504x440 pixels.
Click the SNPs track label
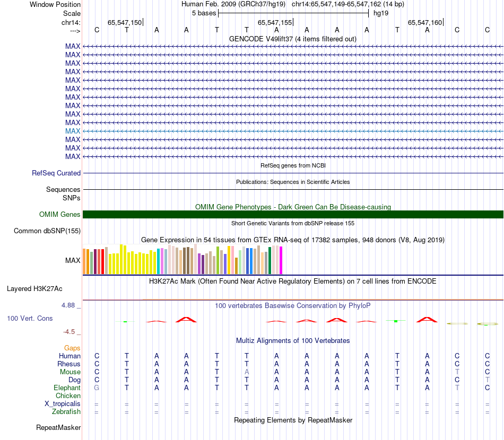click(72, 198)
